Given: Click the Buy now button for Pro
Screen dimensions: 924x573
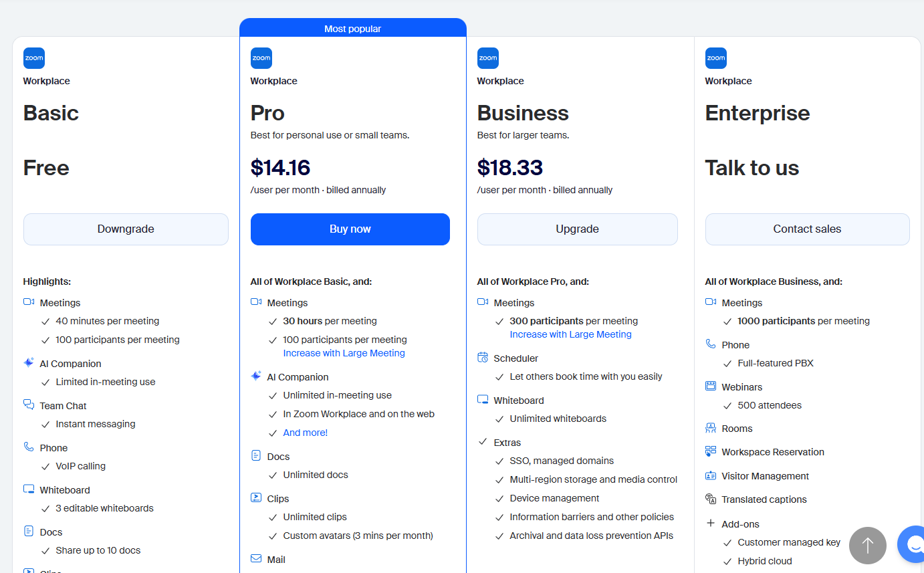Looking at the screenshot, I should click(350, 229).
